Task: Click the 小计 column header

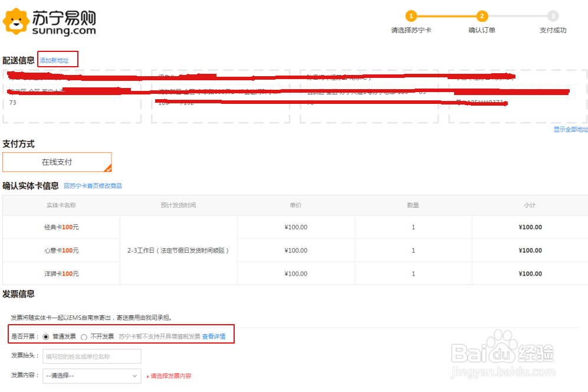Action: (x=530, y=205)
